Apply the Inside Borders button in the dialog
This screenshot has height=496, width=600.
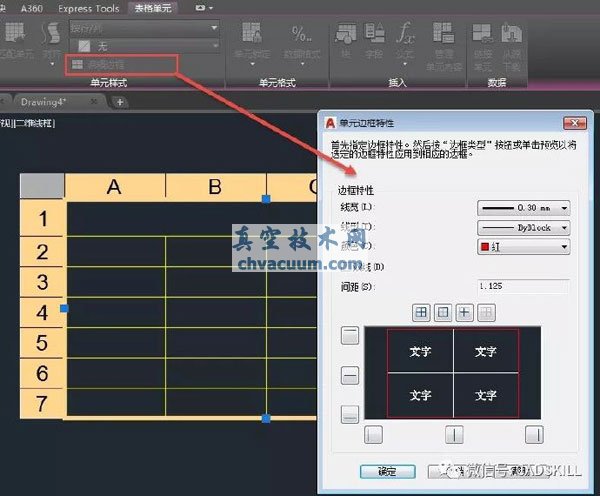[x=464, y=313]
